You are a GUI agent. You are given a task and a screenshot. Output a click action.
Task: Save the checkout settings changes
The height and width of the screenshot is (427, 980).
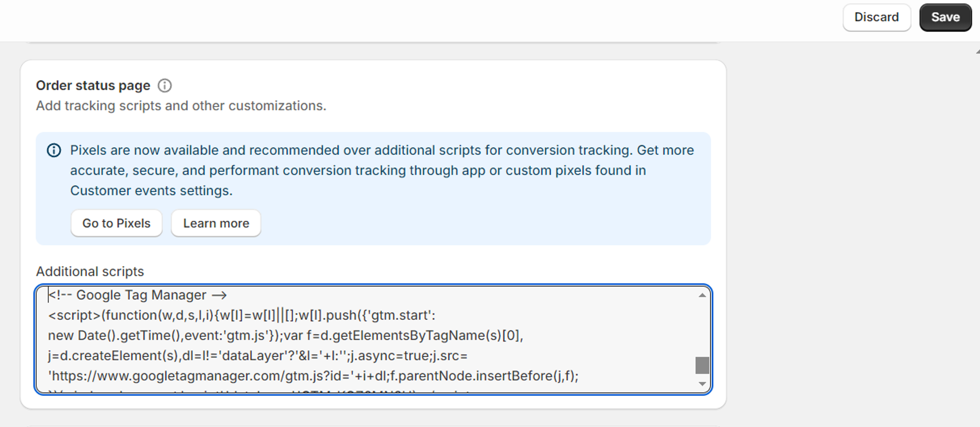click(x=945, y=17)
